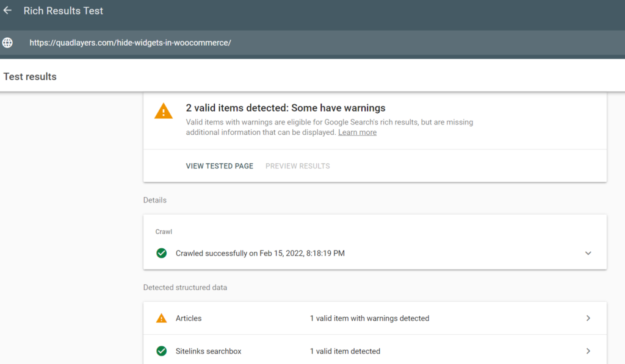Click the large orange warning triangle icon
625x364 pixels.
click(x=164, y=111)
